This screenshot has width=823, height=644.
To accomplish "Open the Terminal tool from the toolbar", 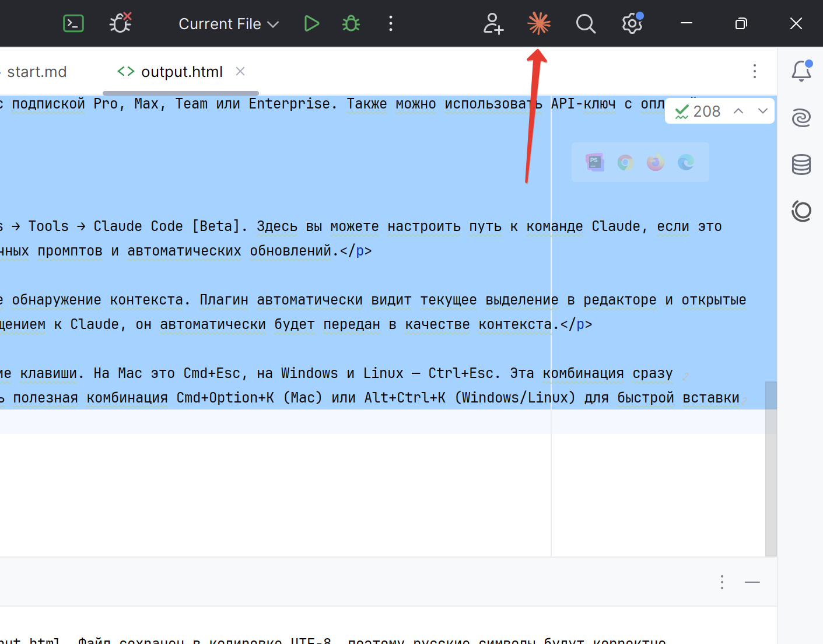I will point(73,24).
